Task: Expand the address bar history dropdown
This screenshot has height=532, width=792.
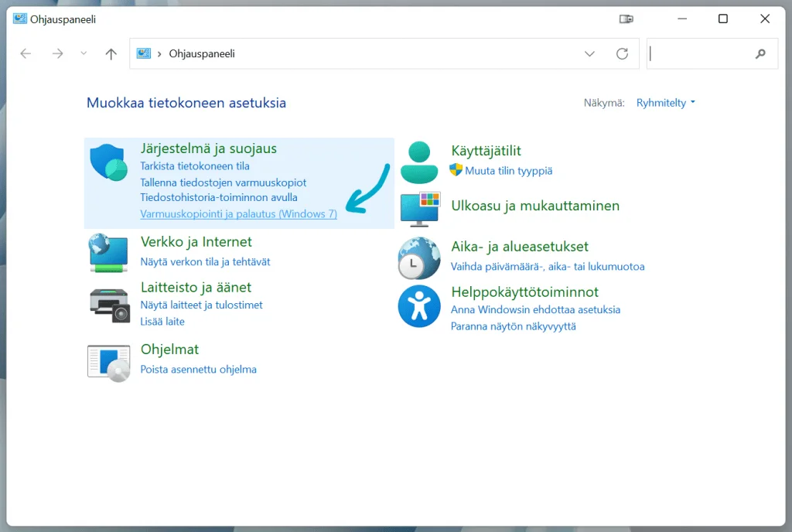Action: coord(589,54)
